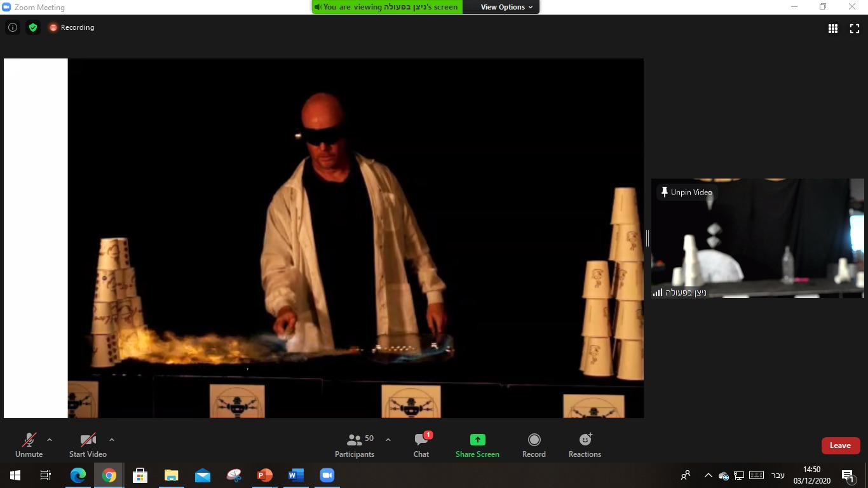Screen dimensions: 868x488
Task: Click the signal strength bars beside the pinned name
Action: [x=658, y=292]
